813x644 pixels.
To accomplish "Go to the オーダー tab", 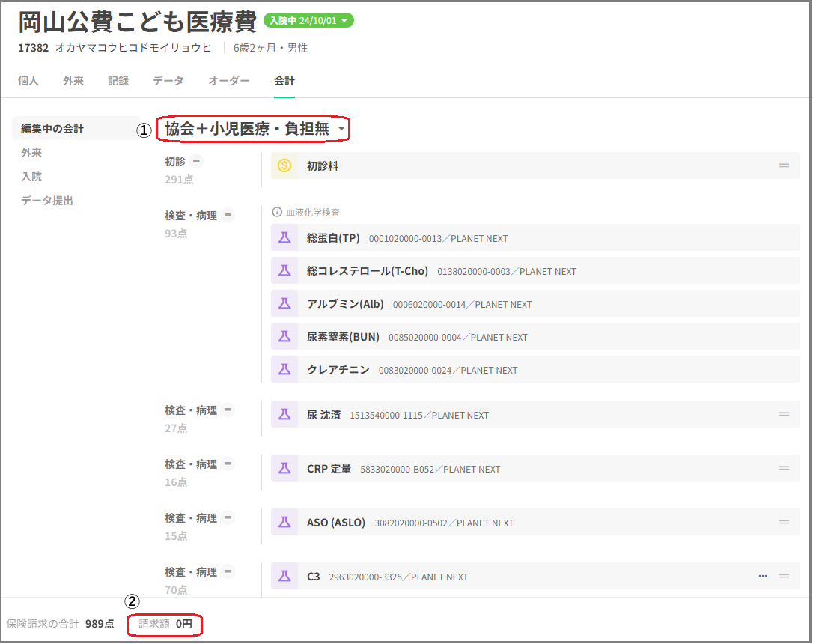I will click(x=228, y=81).
